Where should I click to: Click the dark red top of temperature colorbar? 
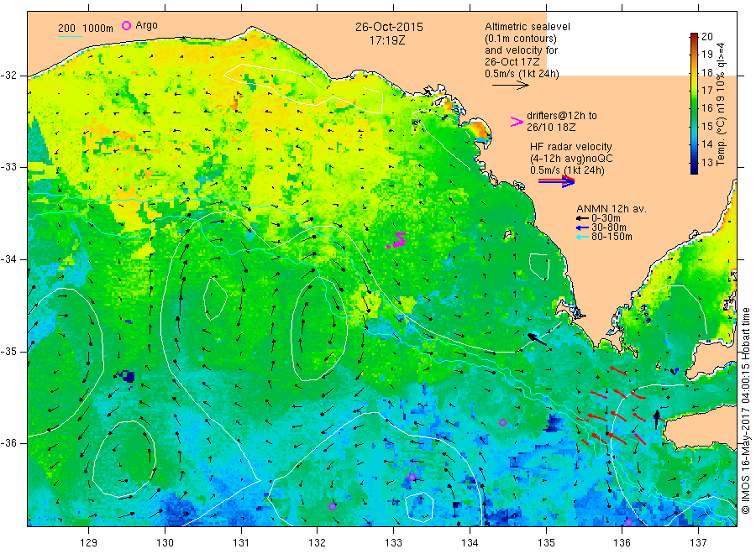coord(694,37)
